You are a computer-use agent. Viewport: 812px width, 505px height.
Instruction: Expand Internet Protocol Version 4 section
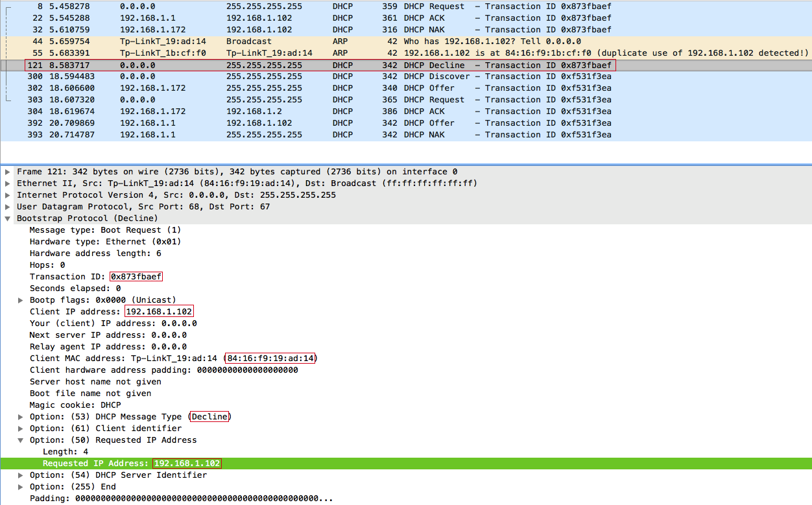[x=7, y=195]
